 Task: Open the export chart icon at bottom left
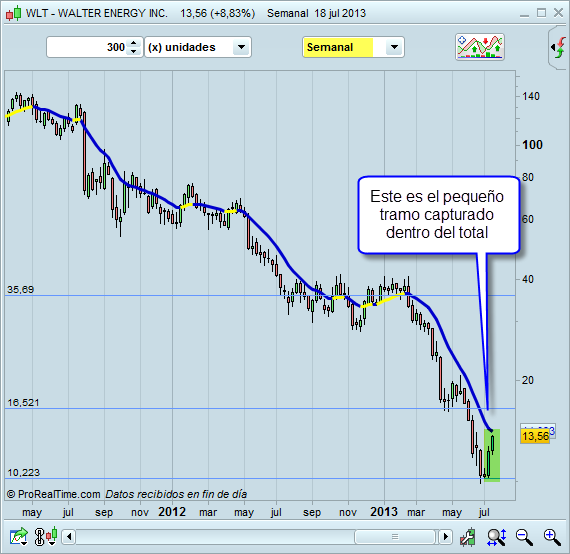(x=19, y=537)
